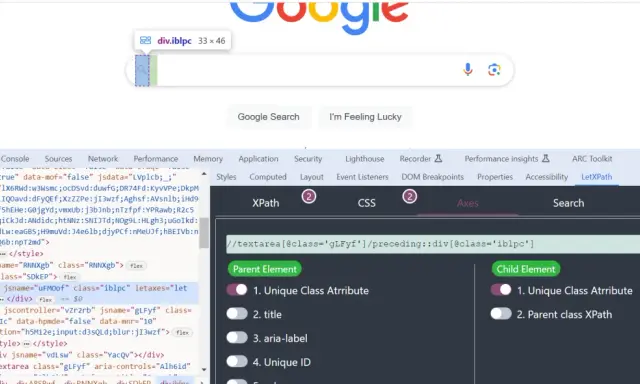
Task: Select the XPath tab in LetXPath
Action: point(266,203)
